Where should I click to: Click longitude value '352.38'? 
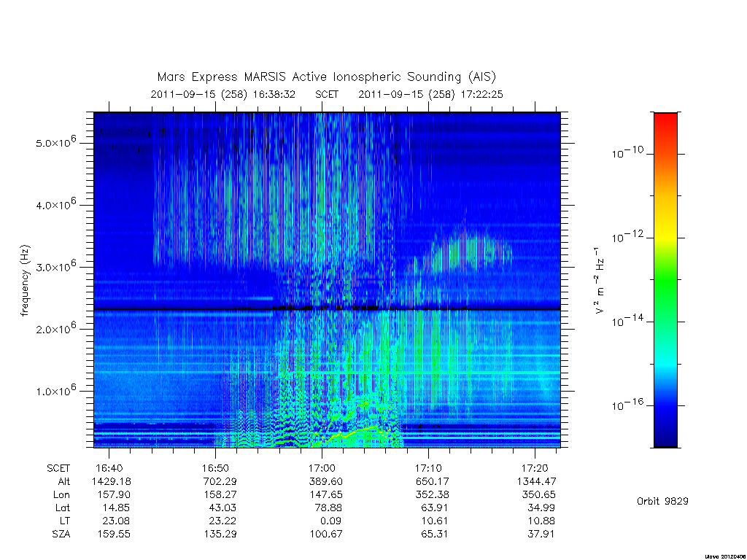pyautogui.click(x=432, y=495)
